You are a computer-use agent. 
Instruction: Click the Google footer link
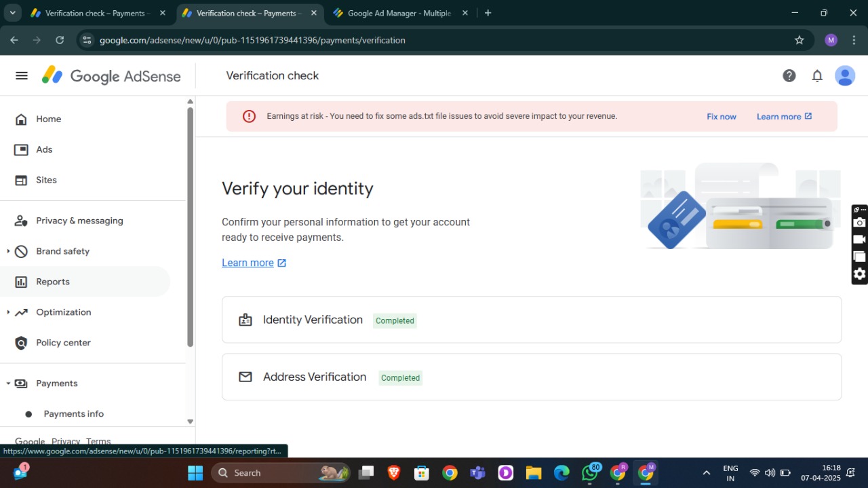(30, 442)
